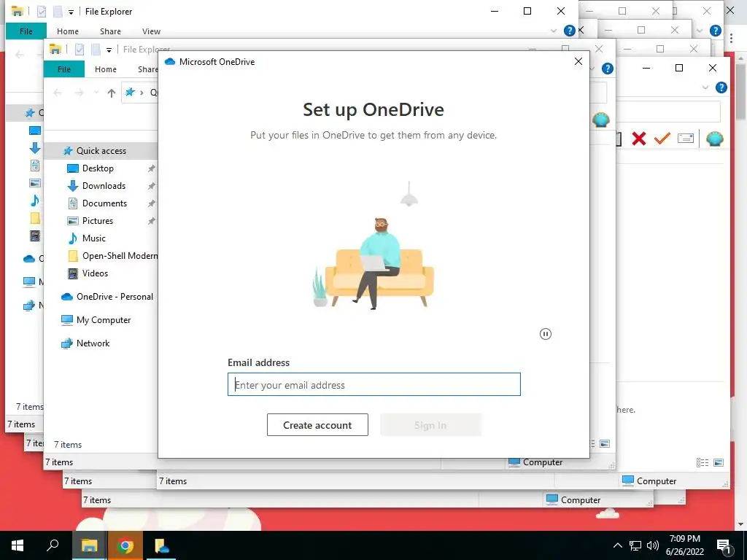Click Help icon in rearmost Explorer window
The height and width of the screenshot is (560, 747).
(569, 31)
